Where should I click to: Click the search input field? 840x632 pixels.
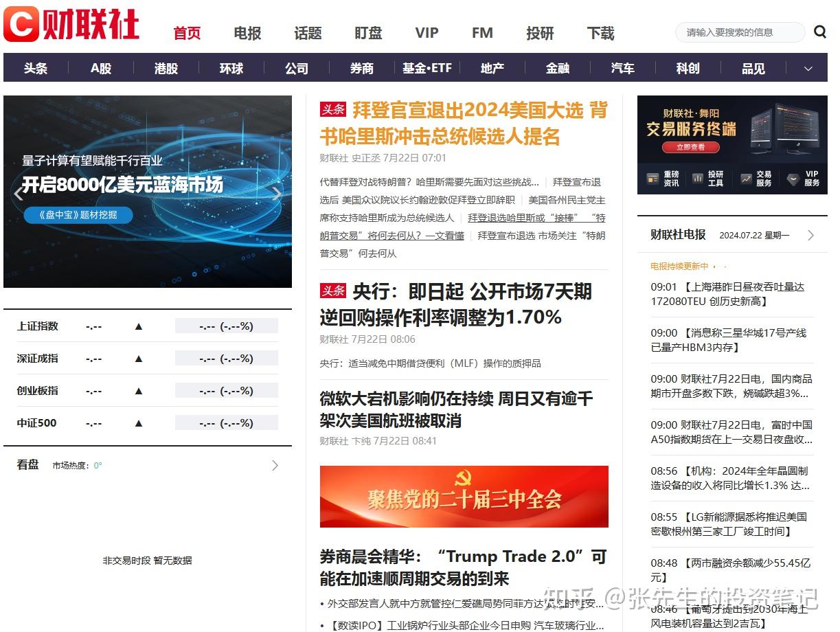pyautogui.click(x=740, y=32)
